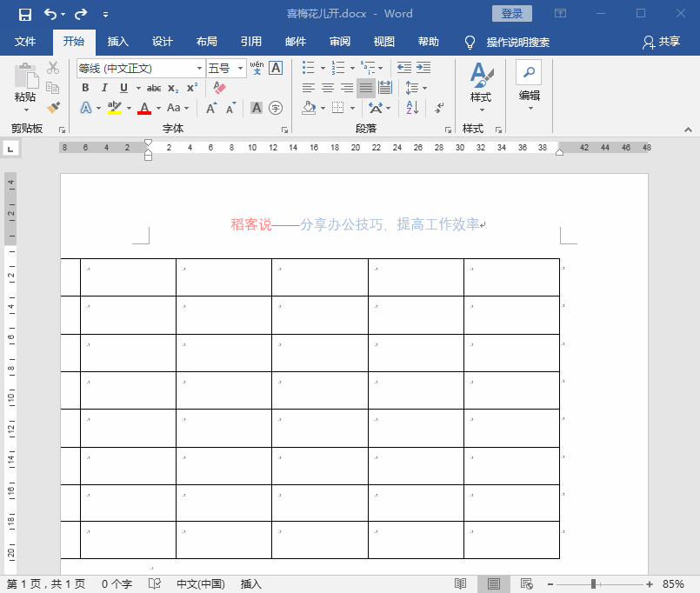
Task: Align text left
Action: pyautogui.click(x=309, y=88)
